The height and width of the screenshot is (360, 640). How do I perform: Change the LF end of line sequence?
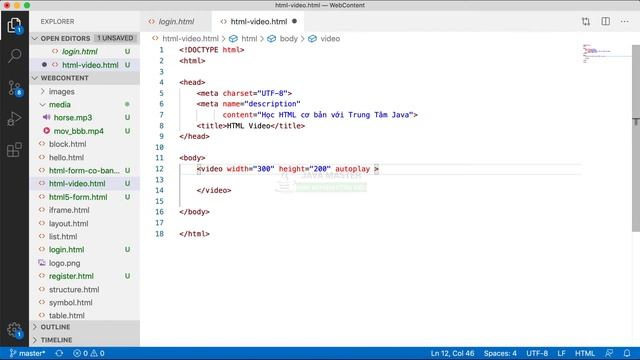[561, 353]
